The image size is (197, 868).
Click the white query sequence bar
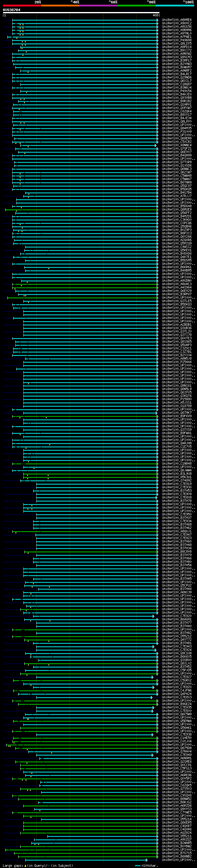click(81, 13)
